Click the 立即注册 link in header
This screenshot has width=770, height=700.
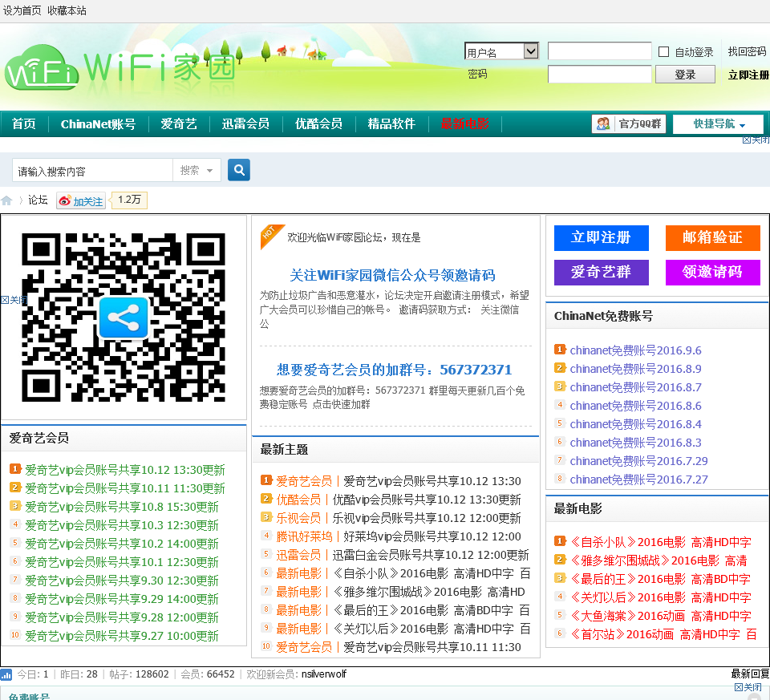click(x=748, y=75)
